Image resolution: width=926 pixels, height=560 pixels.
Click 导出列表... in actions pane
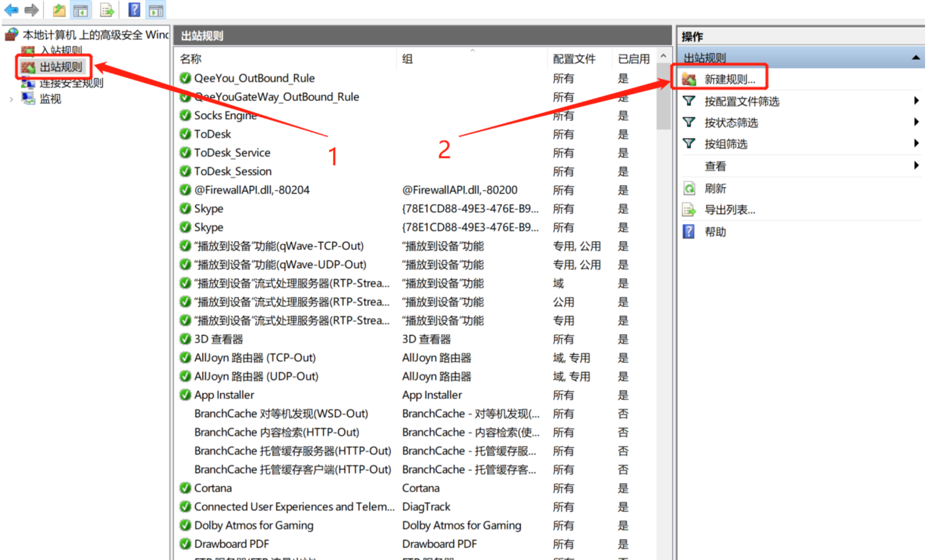(x=729, y=210)
